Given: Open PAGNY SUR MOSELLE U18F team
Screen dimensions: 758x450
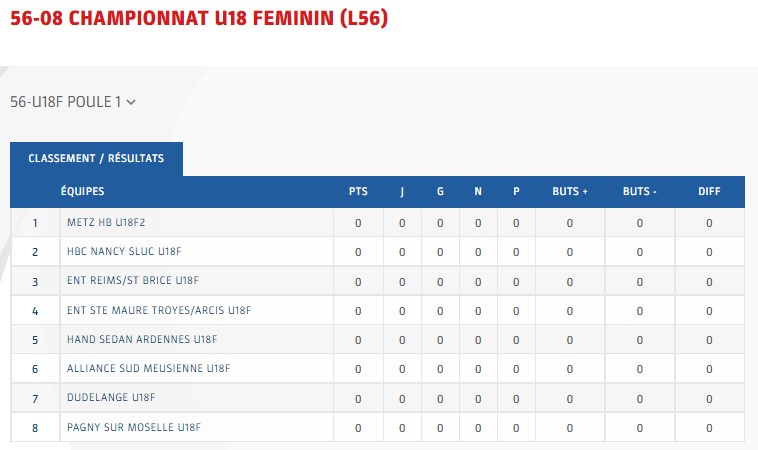Looking at the screenshot, I should tap(134, 428).
